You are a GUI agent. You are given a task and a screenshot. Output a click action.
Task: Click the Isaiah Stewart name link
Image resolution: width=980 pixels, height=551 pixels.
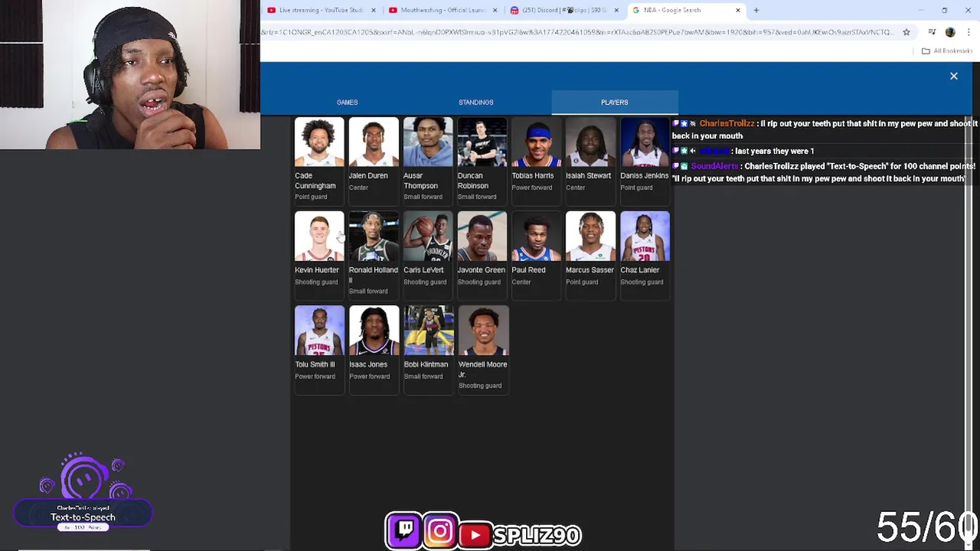coord(588,175)
